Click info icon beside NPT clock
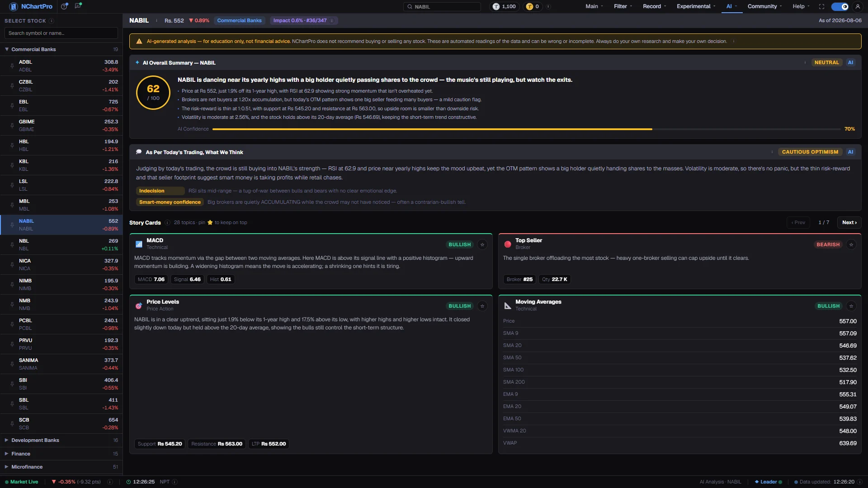Screen dimensions: 868x488 pos(175,482)
